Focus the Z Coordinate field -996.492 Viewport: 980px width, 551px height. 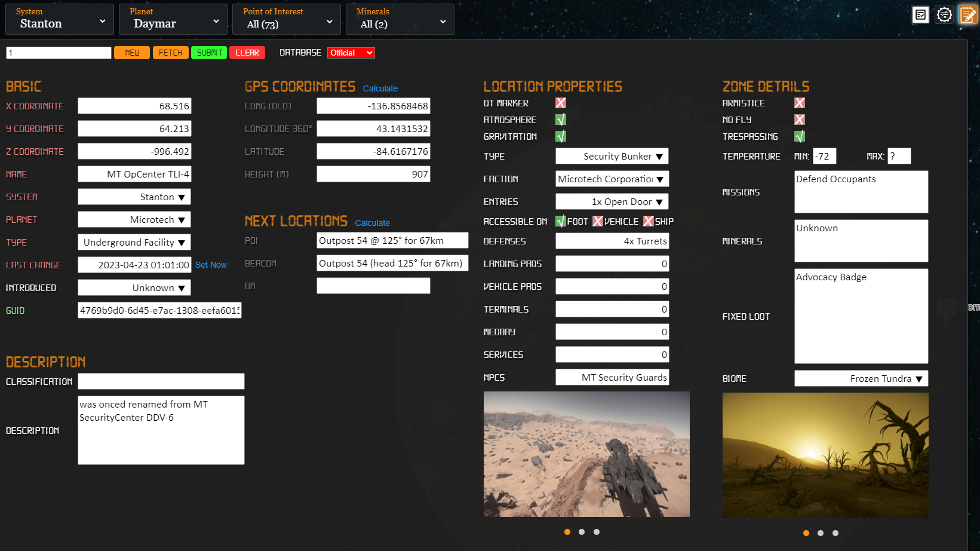134,151
